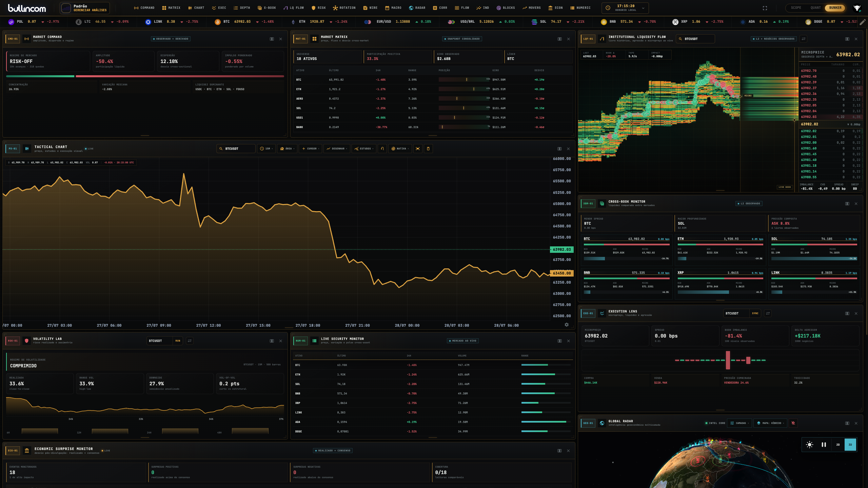Open the DESENHAR drawing tools dropdown
868x488 pixels.
pyautogui.click(x=337, y=149)
